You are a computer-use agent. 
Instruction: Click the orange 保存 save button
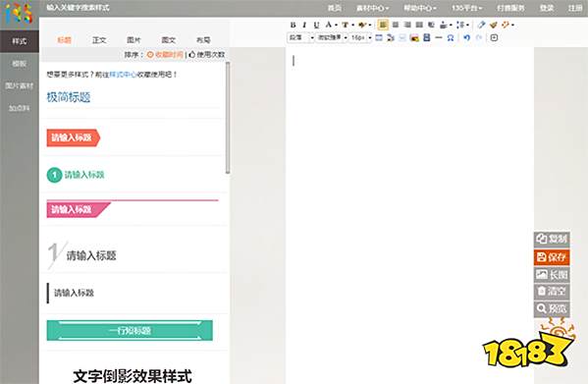pyautogui.click(x=552, y=257)
